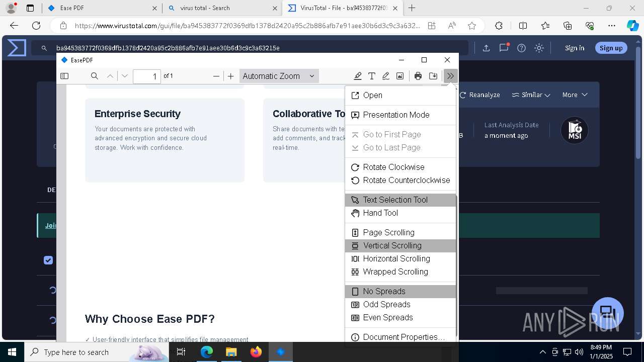
Task: Show hidden system tray icons
Action: click(x=542, y=352)
